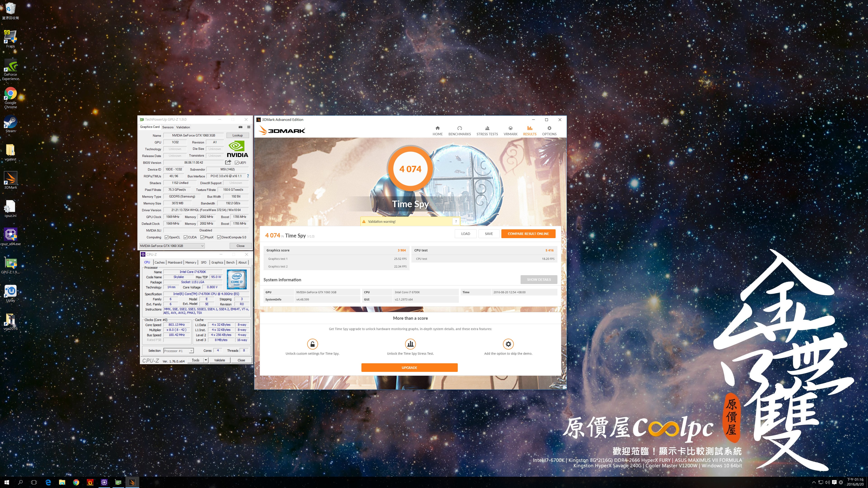Screen dimensions: 868x488
Task: Click the orange UPGRADE button
Action: pos(409,367)
